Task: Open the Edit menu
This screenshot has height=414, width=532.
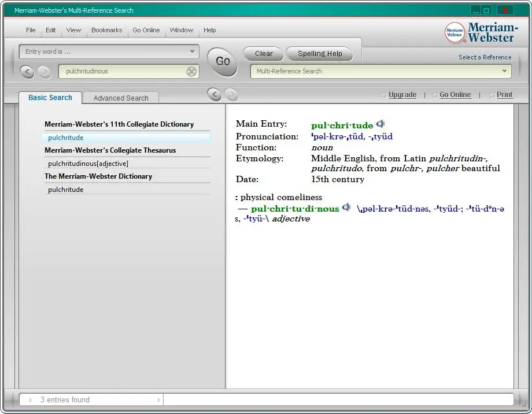Action: (x=50, y=30)
